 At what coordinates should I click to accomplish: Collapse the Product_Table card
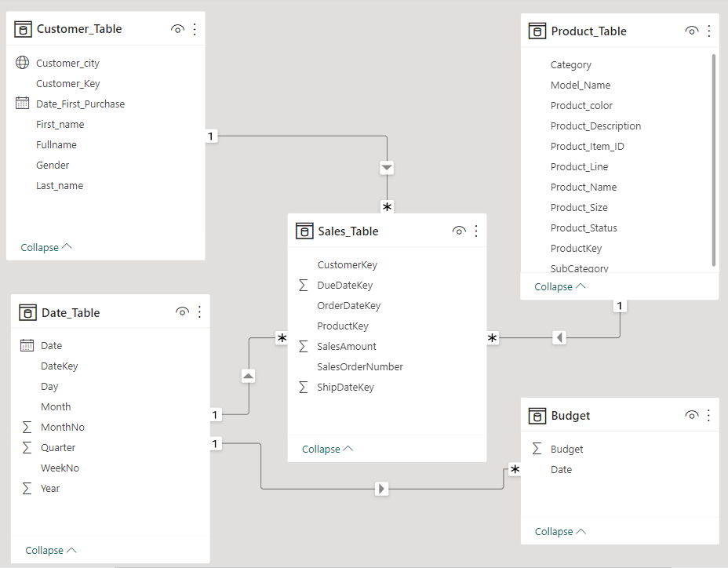click(560, 286)
